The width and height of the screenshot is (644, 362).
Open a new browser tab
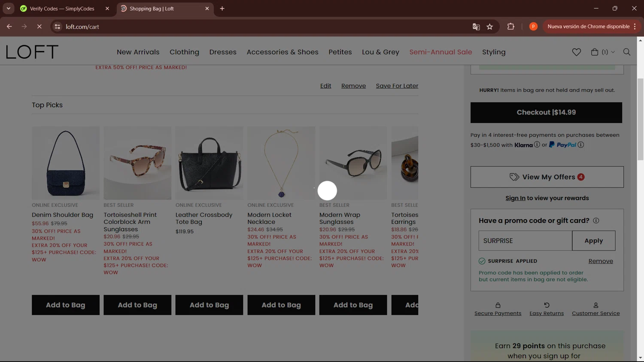[x=222, y=9]
